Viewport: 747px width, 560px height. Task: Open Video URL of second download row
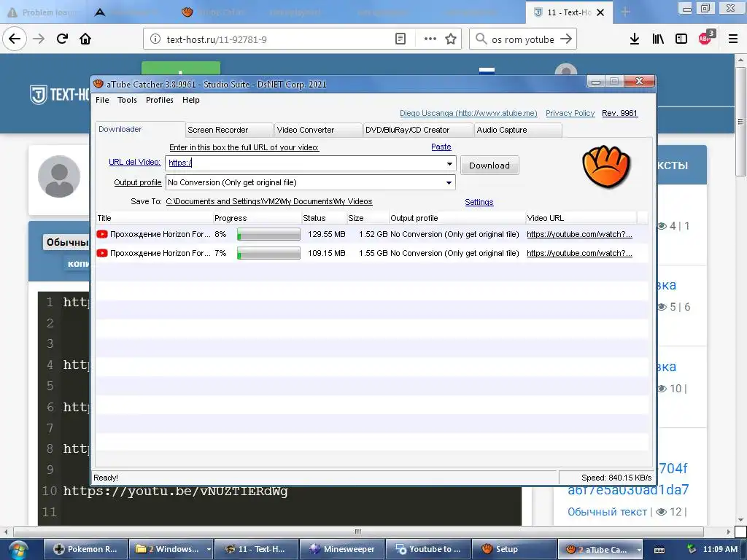click(x=579, y=253)
